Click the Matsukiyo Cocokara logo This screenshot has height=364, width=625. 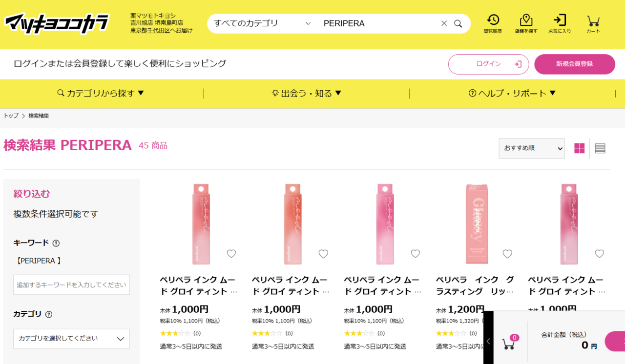click(x=57, y=23)
